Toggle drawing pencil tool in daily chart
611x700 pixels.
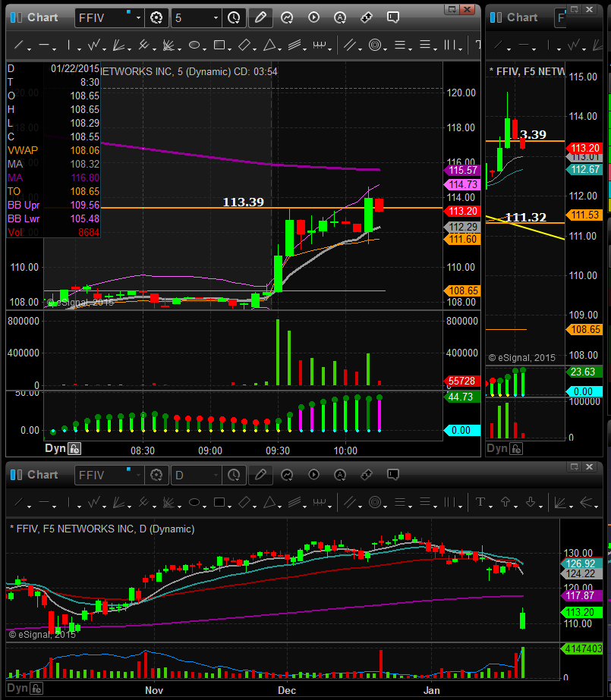[x=260, y=475]
